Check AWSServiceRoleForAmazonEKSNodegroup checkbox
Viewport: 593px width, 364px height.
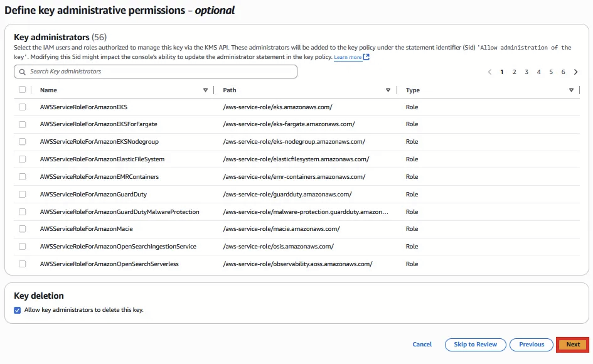tap(23, 141)
